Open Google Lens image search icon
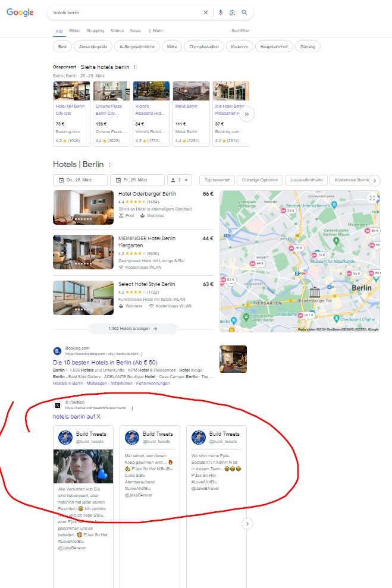This screenshot has width=392, height=588. tap(232, 12)
